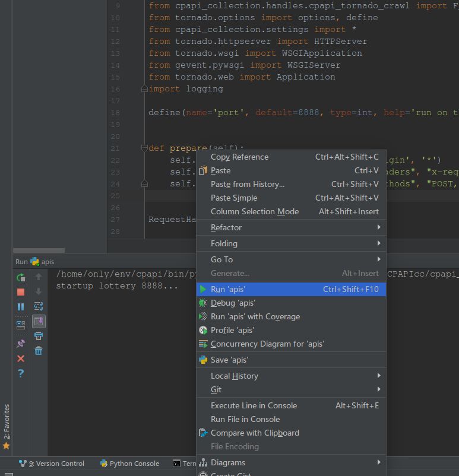Image resolution: width=459 pixels, height=476 pixels.
Task: Stop the running 'apis' process
Action: [21, 292]
